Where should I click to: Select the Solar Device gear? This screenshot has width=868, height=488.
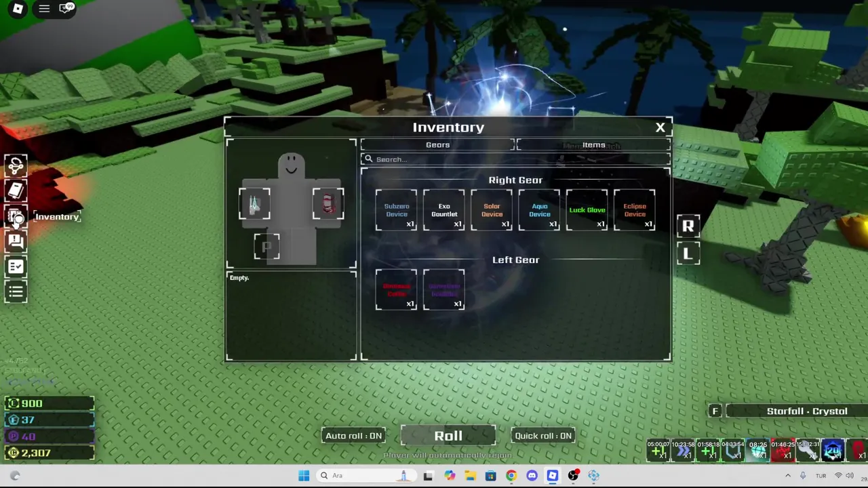492,210
